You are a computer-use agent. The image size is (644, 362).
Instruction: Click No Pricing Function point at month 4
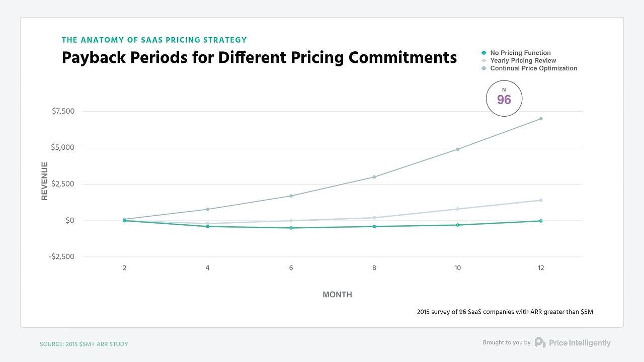[x=207, y=226]
